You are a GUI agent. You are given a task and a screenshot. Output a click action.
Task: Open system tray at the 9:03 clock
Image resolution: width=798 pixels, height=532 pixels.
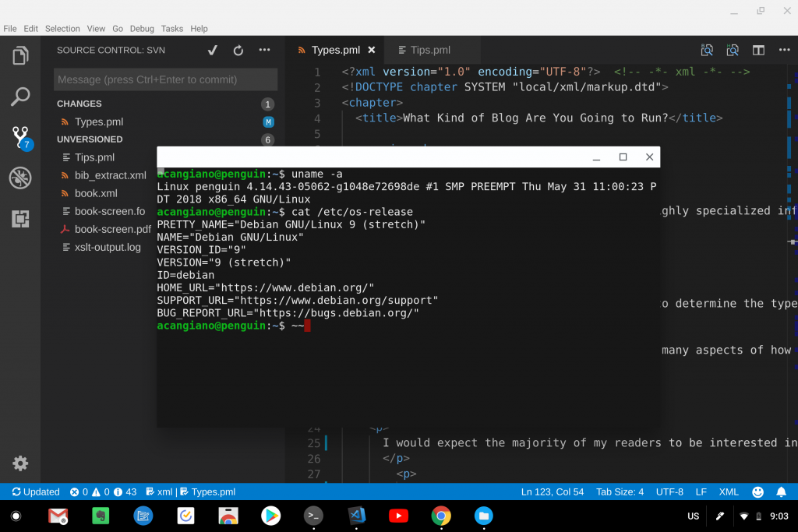779,516
